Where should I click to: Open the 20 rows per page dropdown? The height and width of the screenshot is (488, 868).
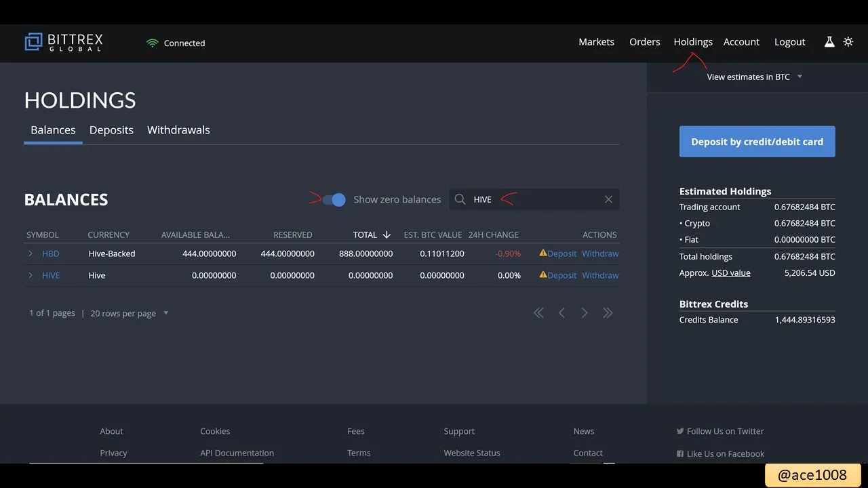pyautogui.click(x=130, y=313)
